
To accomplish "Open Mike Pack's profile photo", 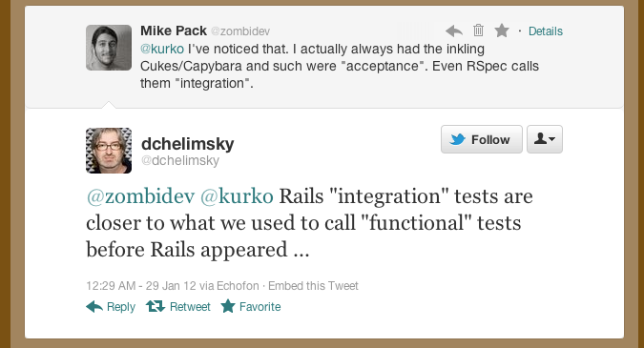I will (109, 48).
